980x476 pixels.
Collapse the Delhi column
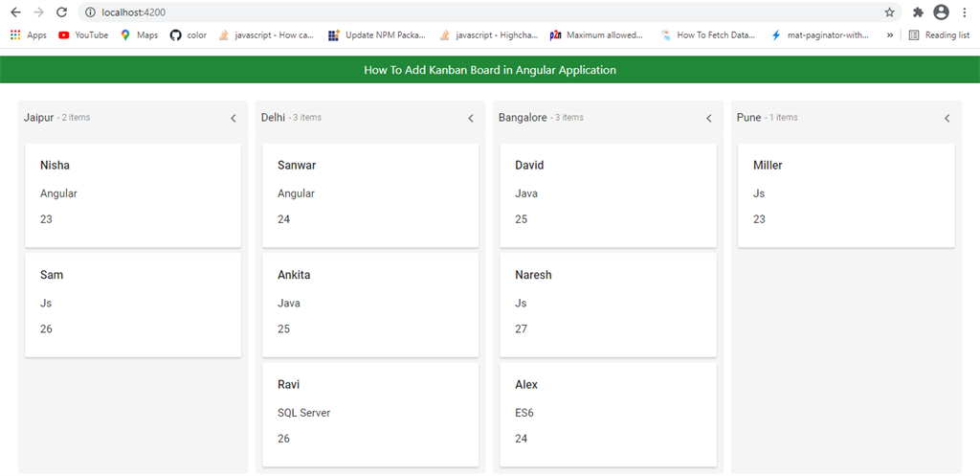471,119
